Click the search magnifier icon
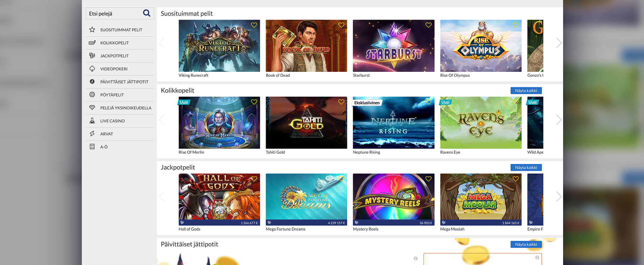The width and height of the screenshot is (644, 265). tap(146, 13)
